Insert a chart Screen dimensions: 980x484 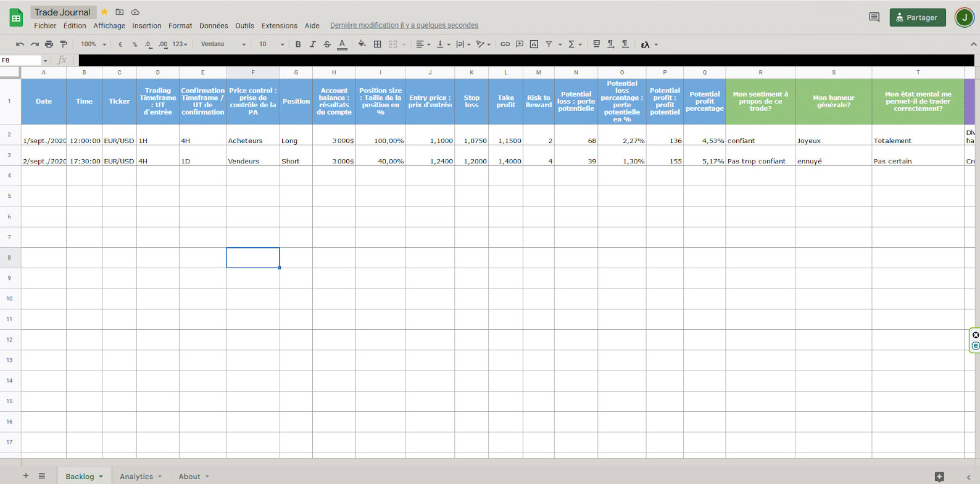pos(534,44)
